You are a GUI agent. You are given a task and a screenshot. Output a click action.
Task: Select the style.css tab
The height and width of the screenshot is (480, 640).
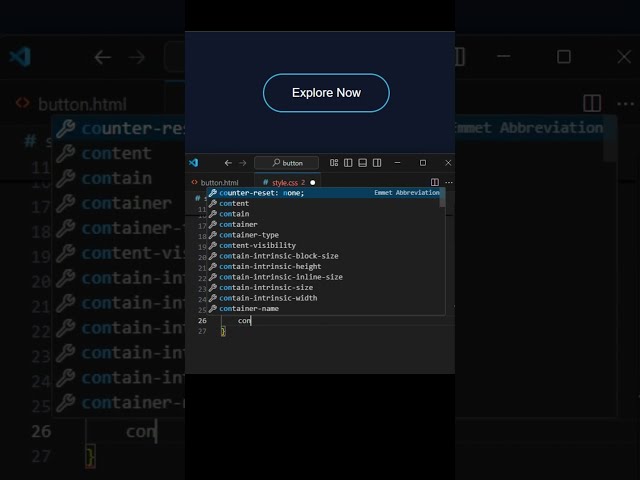click(x=285, y=182)
